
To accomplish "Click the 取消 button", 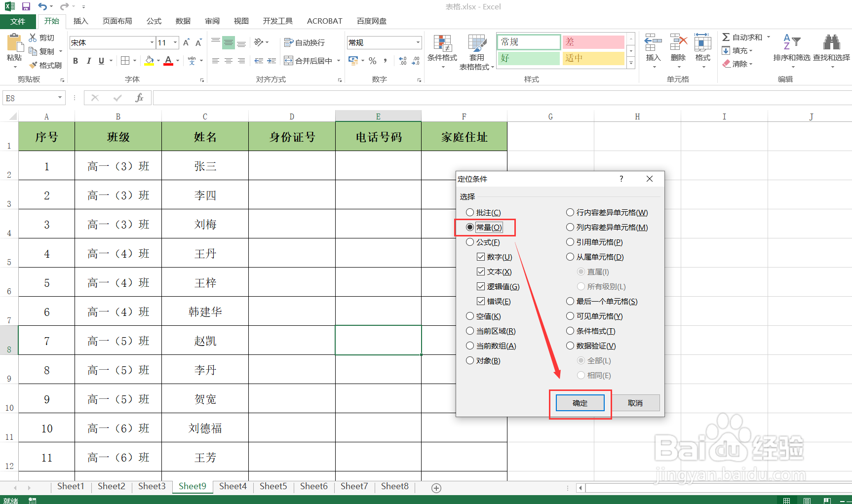I will click(x=635, y=403).
